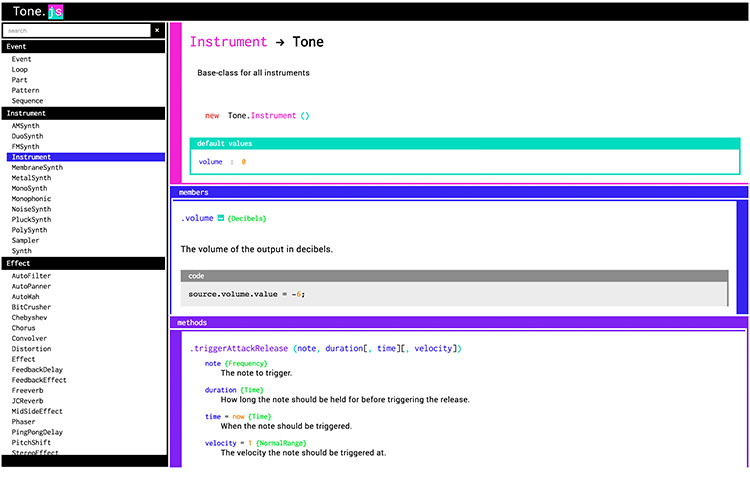The width and height of the screenshot is (750, 480).
Task: Click the members section header
Action: (459, 192)
